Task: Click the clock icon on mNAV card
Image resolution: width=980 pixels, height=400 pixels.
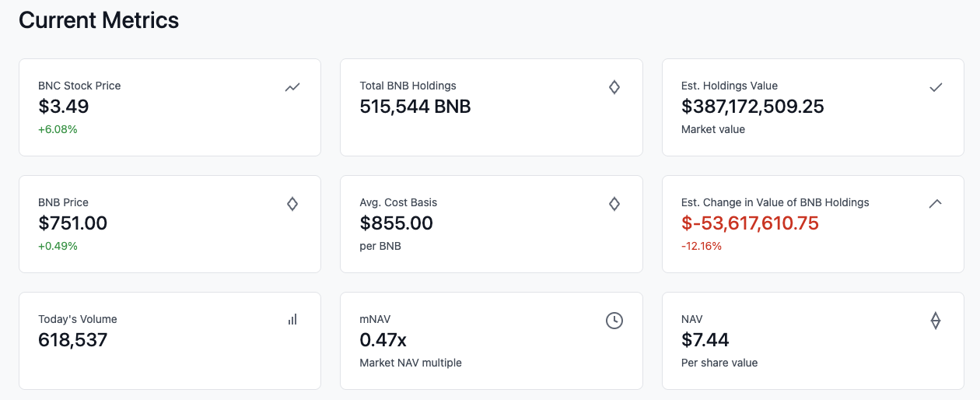Action: pos(614,320)
